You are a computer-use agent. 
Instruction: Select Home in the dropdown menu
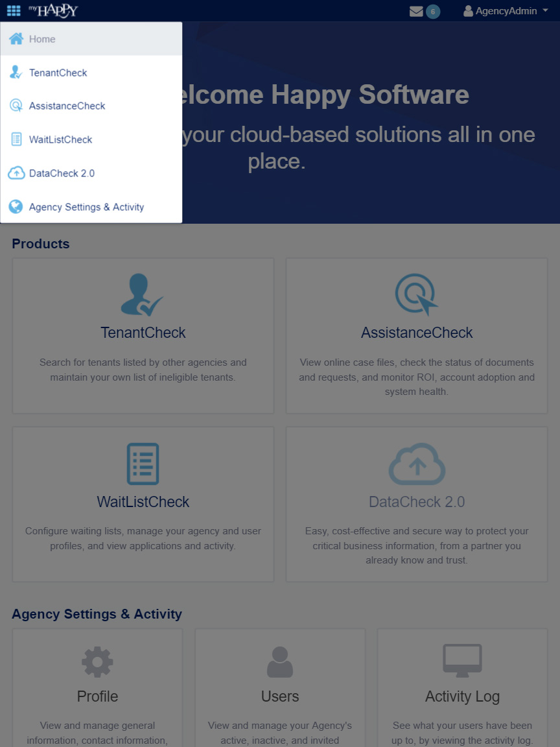point(42,39)
